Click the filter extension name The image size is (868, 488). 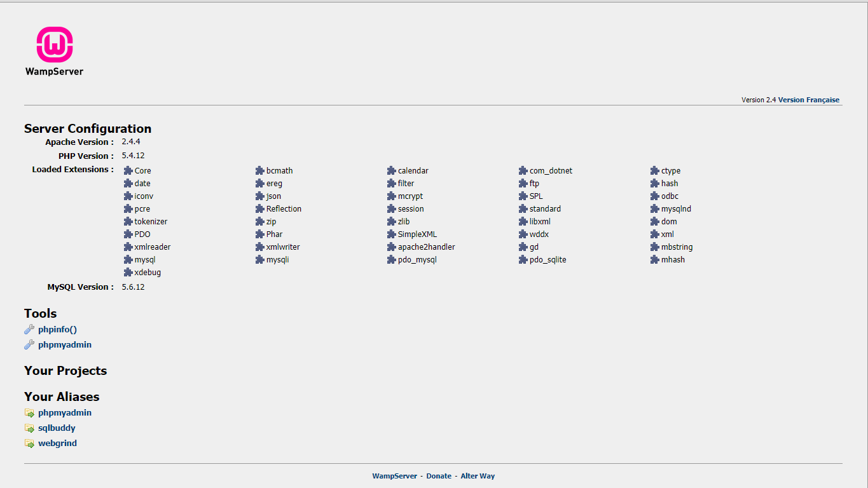(x=406, y=184)
